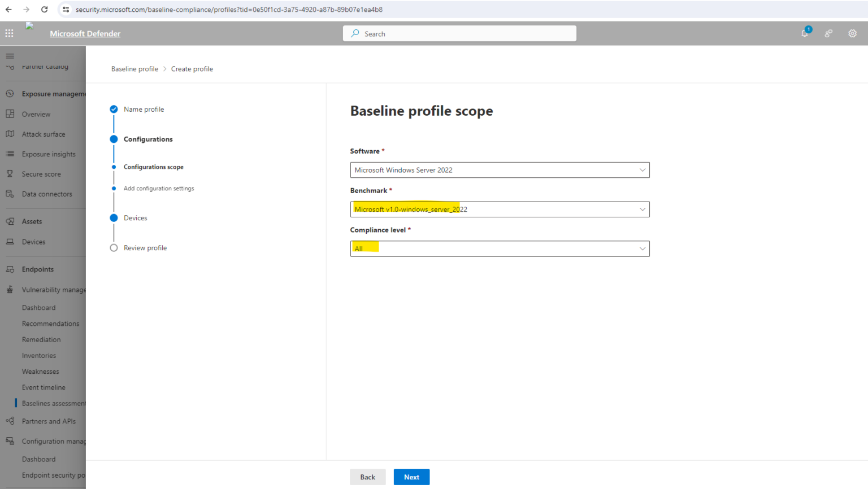Viewport: 868px width, 489px height.
Task: Click the Next button
Action: (x=411, y=477)
